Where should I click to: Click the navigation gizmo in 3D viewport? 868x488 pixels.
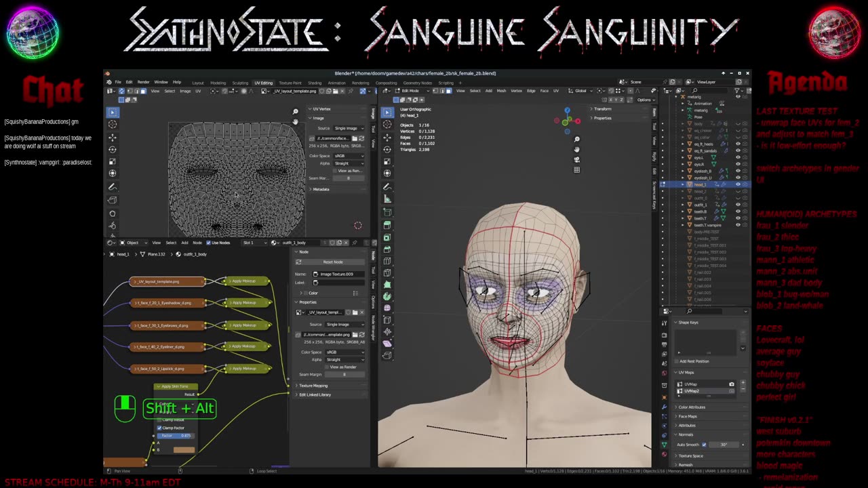pyautogui.click(x=568, y=120)
